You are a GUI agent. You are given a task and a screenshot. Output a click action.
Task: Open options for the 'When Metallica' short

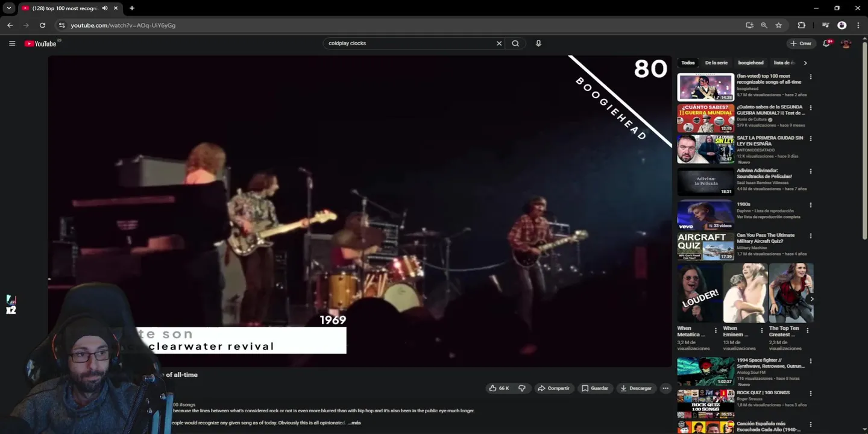pyautogui.click(x=716, y=330)
